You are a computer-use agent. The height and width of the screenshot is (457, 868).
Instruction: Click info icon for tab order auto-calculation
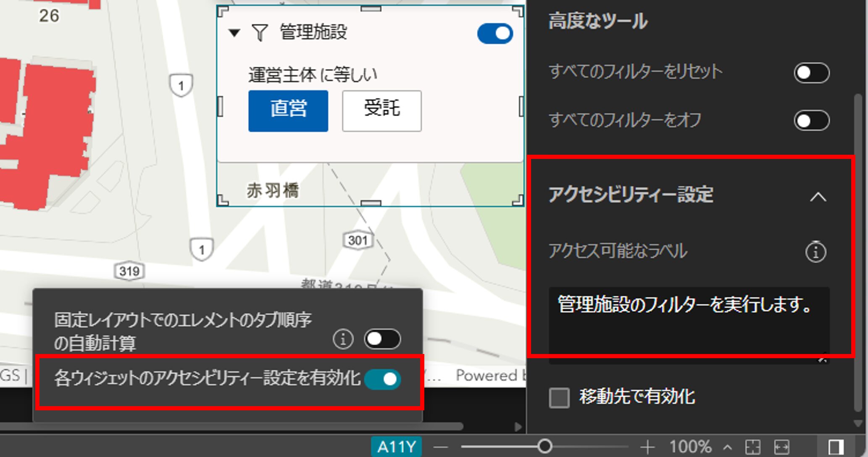click(343, 339)
